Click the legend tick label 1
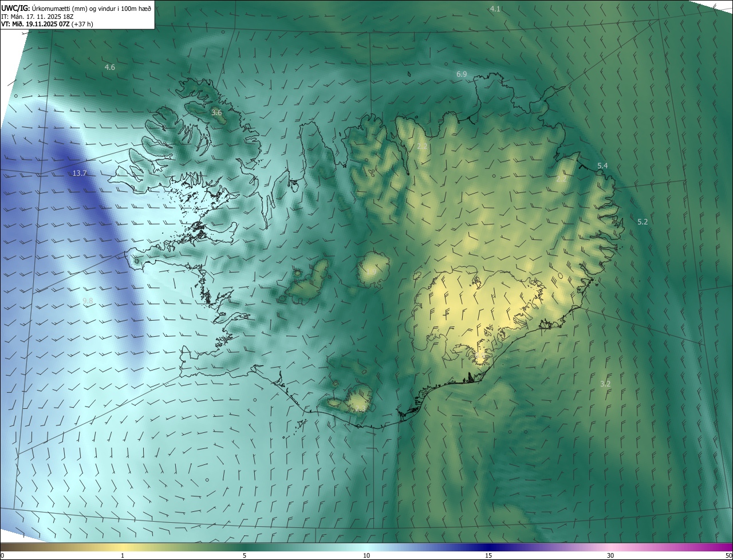 tap(123, 555)
